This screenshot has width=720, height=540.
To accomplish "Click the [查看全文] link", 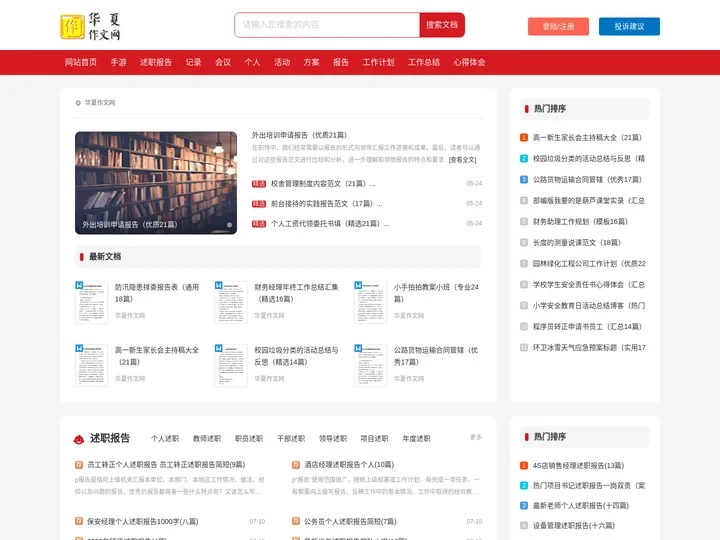I will (x=462, y=160).
